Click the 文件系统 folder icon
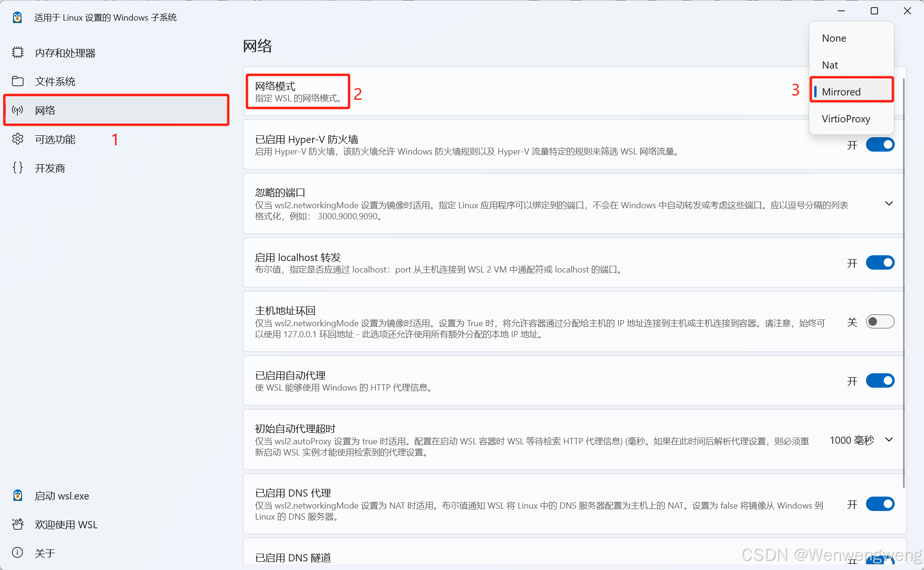Image resolution: width=924 pixels, height=570 pixels. 18,81
